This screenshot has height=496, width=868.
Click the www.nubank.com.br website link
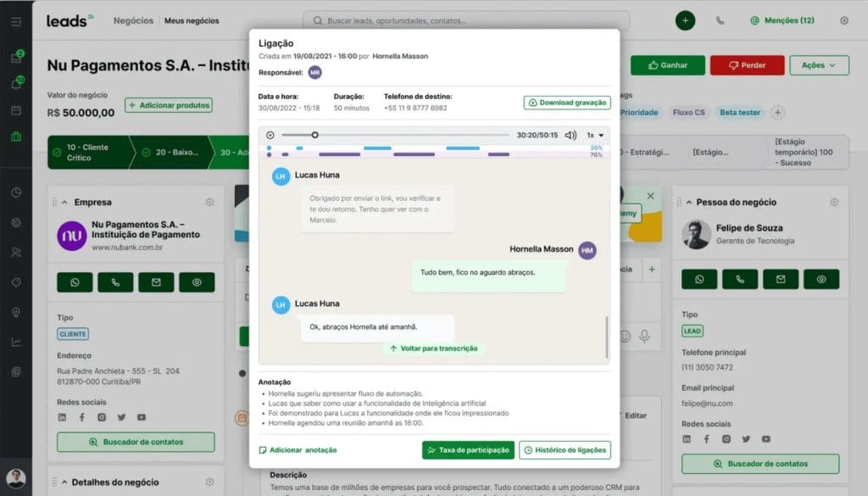click(x=127, y=248)
